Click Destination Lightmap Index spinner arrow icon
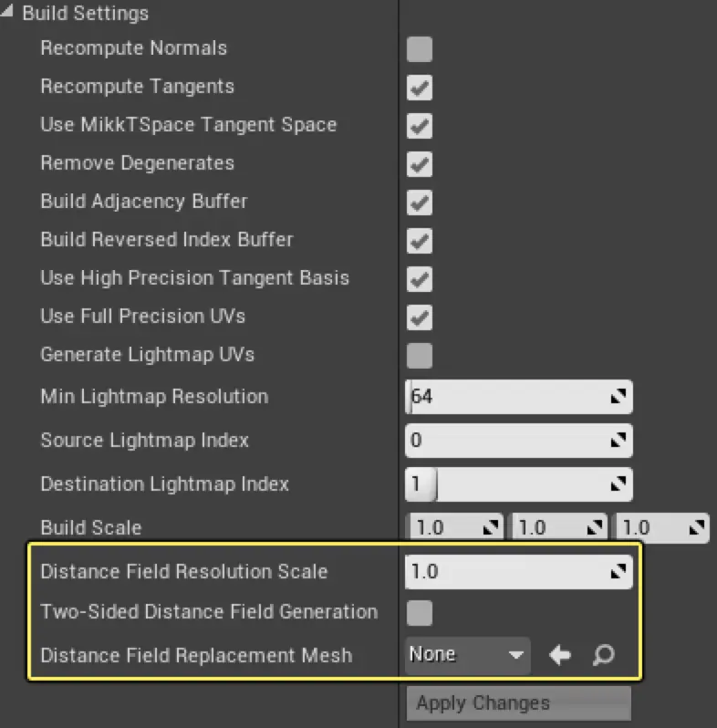Viewport: 717px width, 728px height. [x=618, y=484]
